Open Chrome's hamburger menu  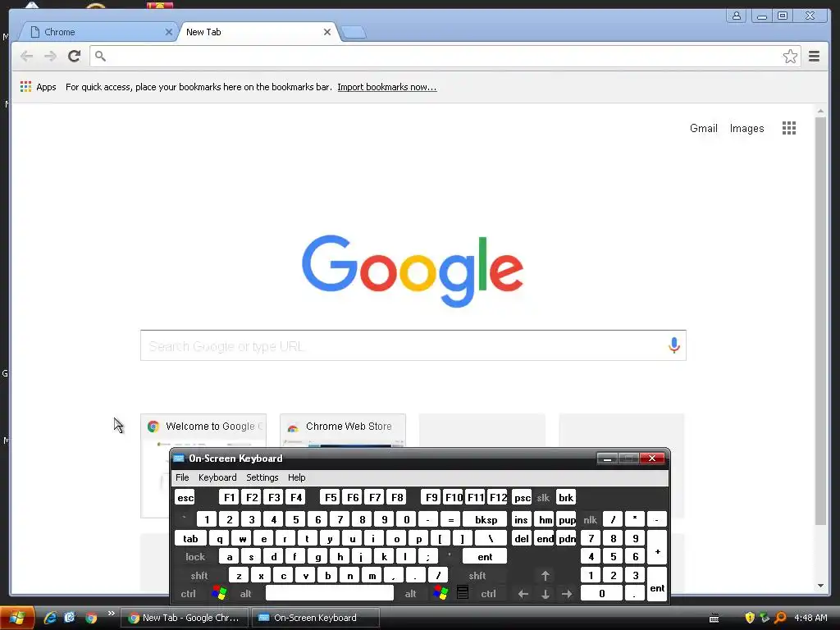(814, 57)
